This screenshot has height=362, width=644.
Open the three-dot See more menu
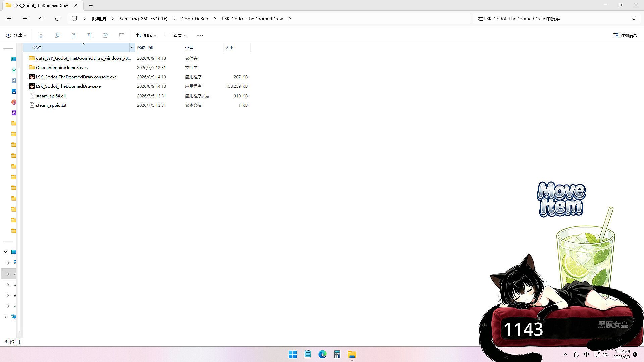pos(200,35)
